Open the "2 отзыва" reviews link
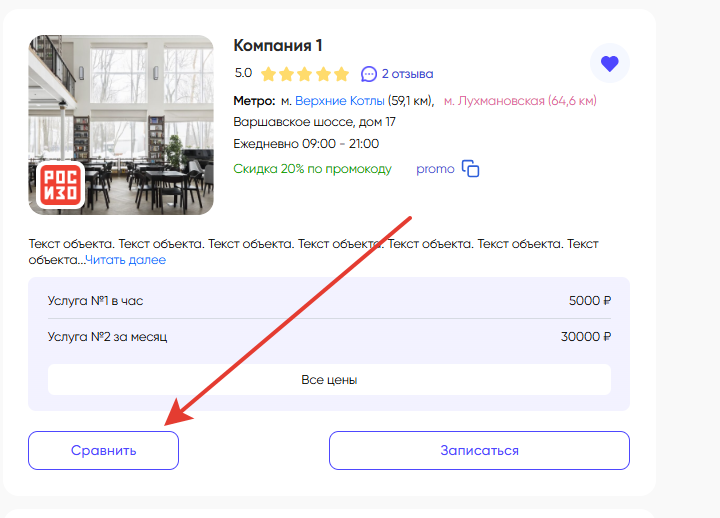Screen dimensions: 720x518 click(x=407, y=74)
